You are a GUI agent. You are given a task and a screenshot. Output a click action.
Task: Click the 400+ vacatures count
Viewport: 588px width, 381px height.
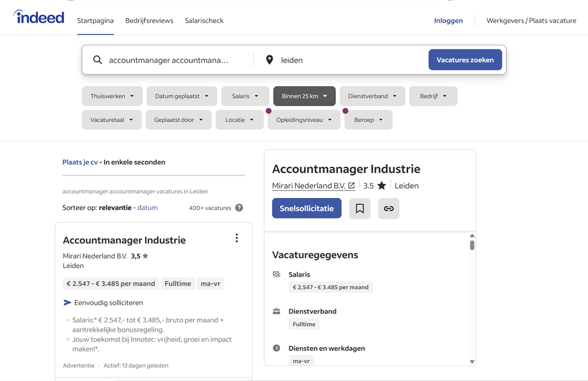[210, 208]
